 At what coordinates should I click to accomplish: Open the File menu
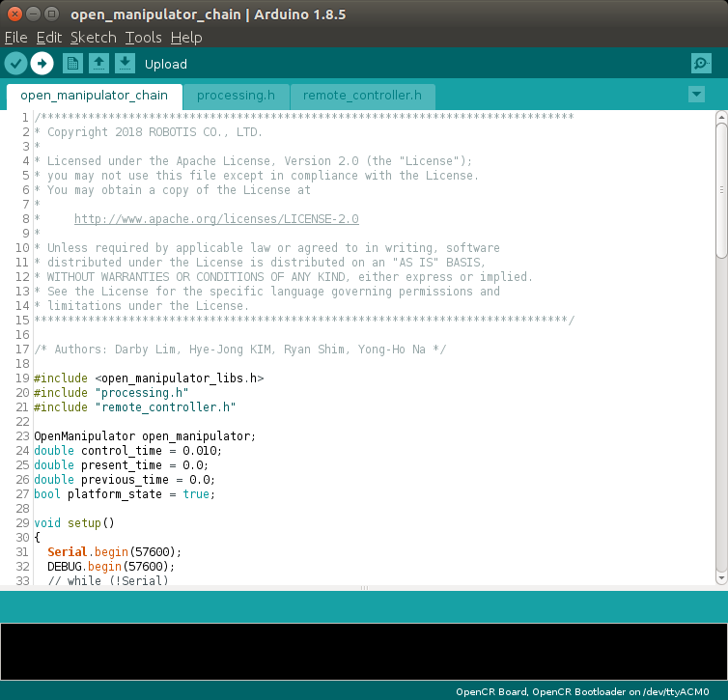15,38
